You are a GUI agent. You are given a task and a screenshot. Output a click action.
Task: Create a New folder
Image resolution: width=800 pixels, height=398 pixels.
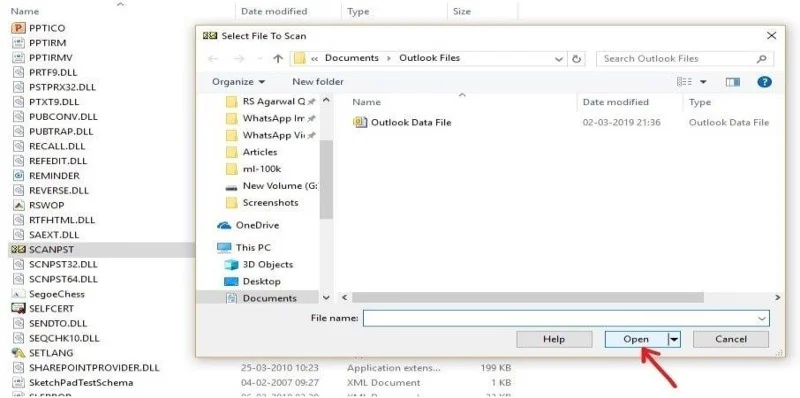(x=318, y=82)
